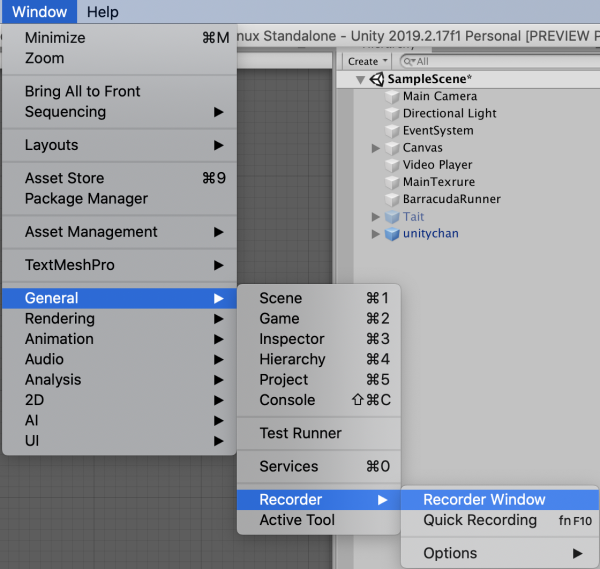Choose Active Tool entry

click(319, 520)
